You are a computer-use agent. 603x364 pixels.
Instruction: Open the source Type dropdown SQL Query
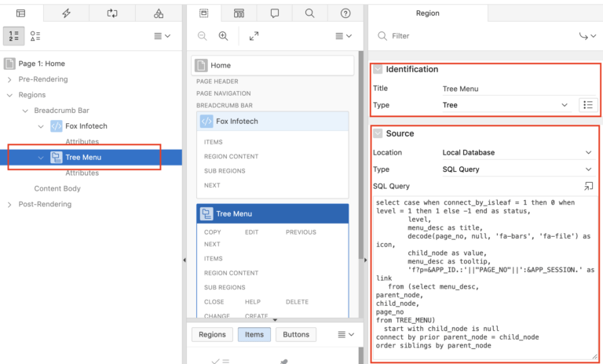point(517,169)
